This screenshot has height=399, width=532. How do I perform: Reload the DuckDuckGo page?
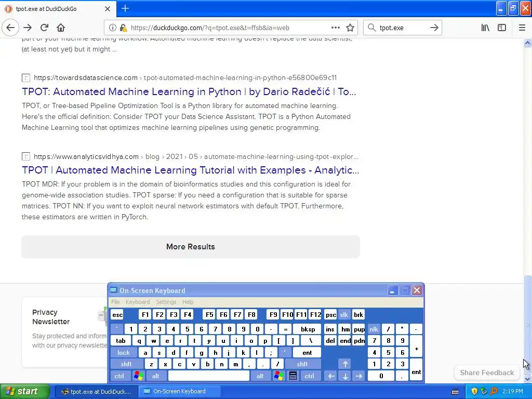tap(44, 28)
